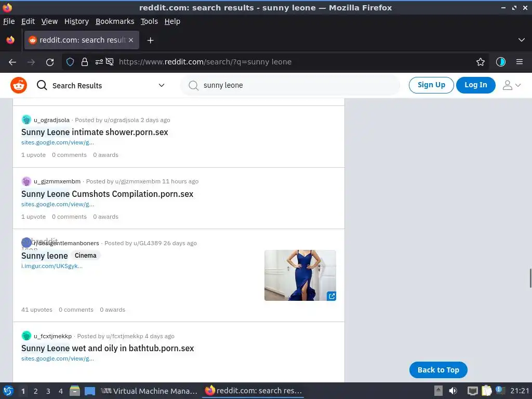Reload the page with the refresh icon
This screenshot has height=399, width=532.
pos(50,62)
